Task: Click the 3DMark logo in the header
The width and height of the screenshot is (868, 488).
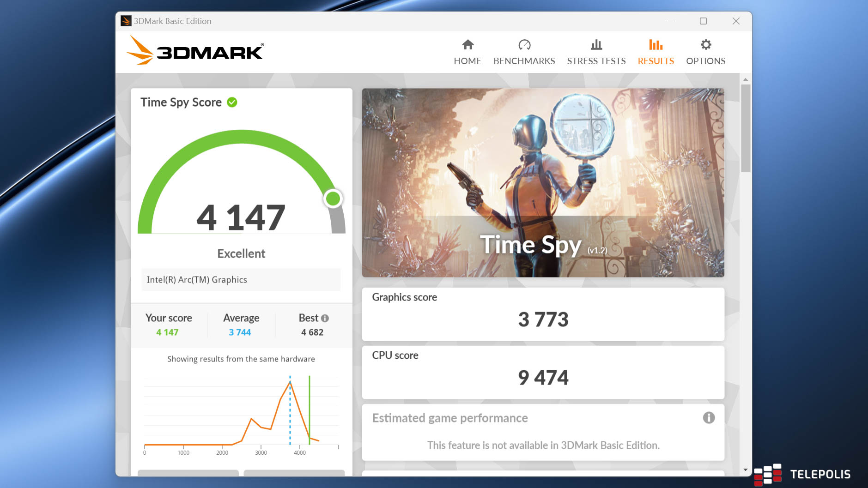Action: 195,51
